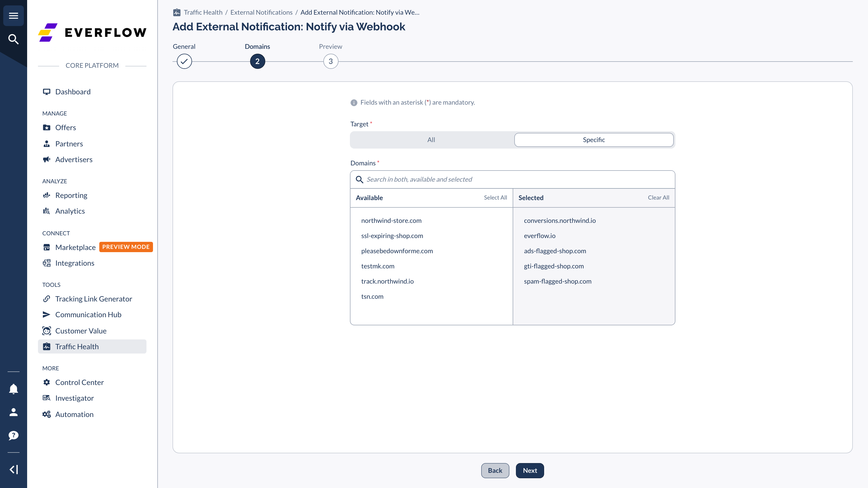Image resolution: width=868 pixels, height=488 pixels.
Task: Click the Tracking Link Generator link icon
Action: pos(46,299)
